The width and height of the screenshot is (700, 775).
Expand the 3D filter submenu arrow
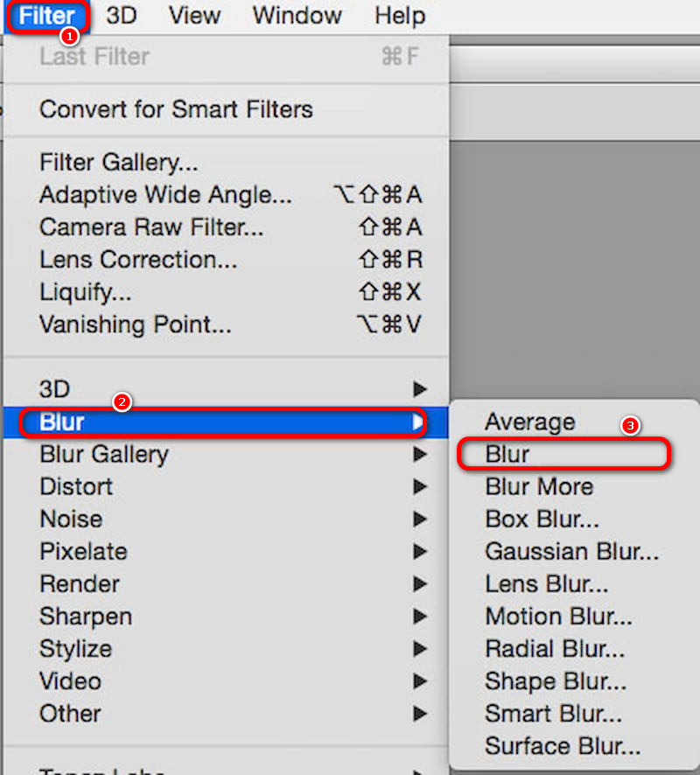[421, 389]
